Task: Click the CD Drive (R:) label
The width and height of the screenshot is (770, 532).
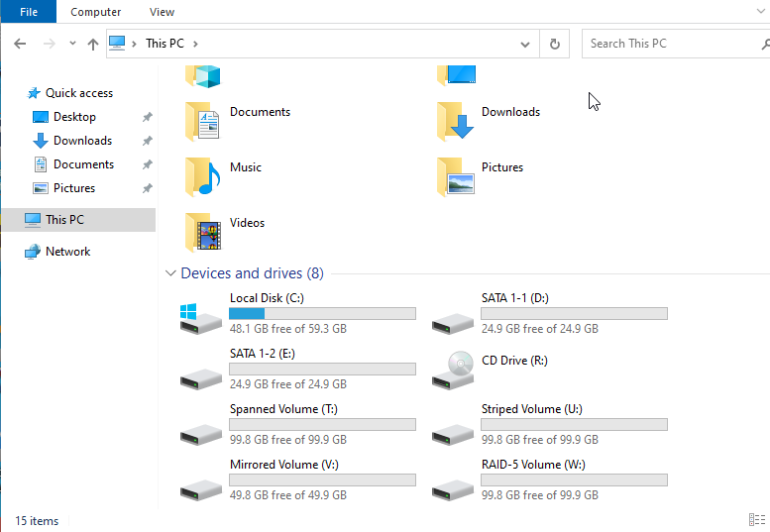Action: pos(514,361)
